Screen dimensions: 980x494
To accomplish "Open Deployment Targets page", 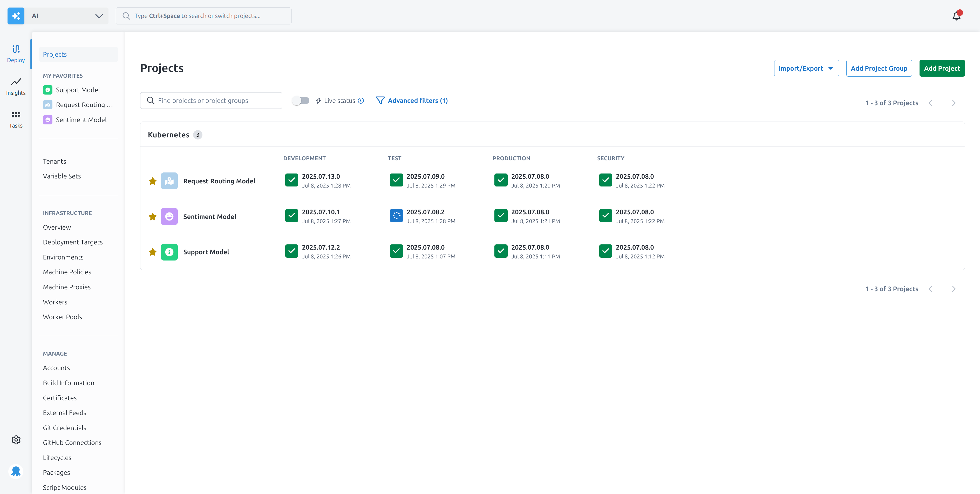I will (73, 242).
